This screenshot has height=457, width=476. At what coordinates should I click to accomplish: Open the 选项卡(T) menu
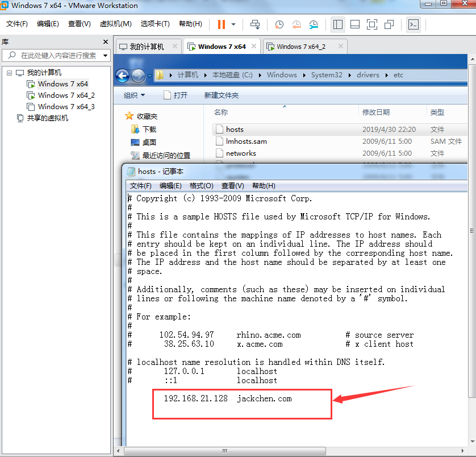click(155, 24)
